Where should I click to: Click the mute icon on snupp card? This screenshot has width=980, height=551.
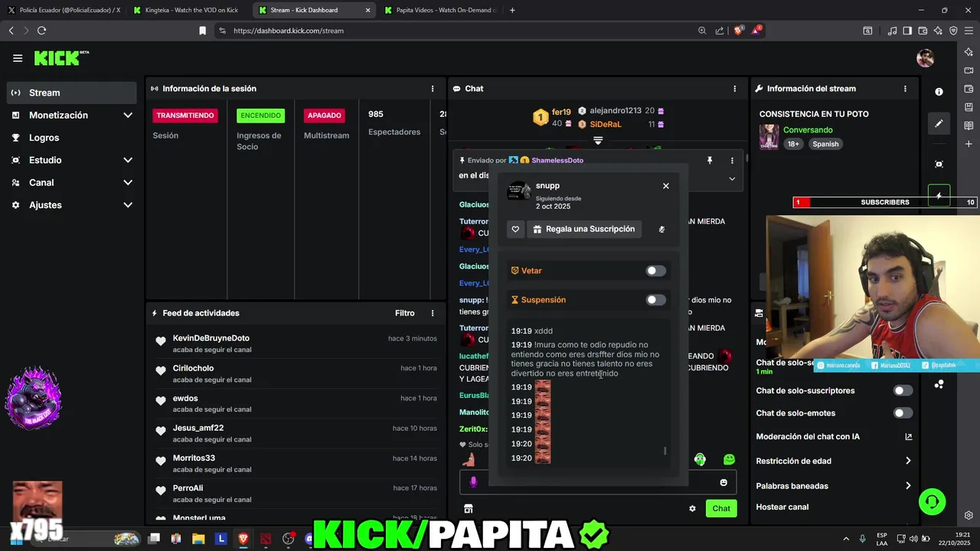(661, 229)
